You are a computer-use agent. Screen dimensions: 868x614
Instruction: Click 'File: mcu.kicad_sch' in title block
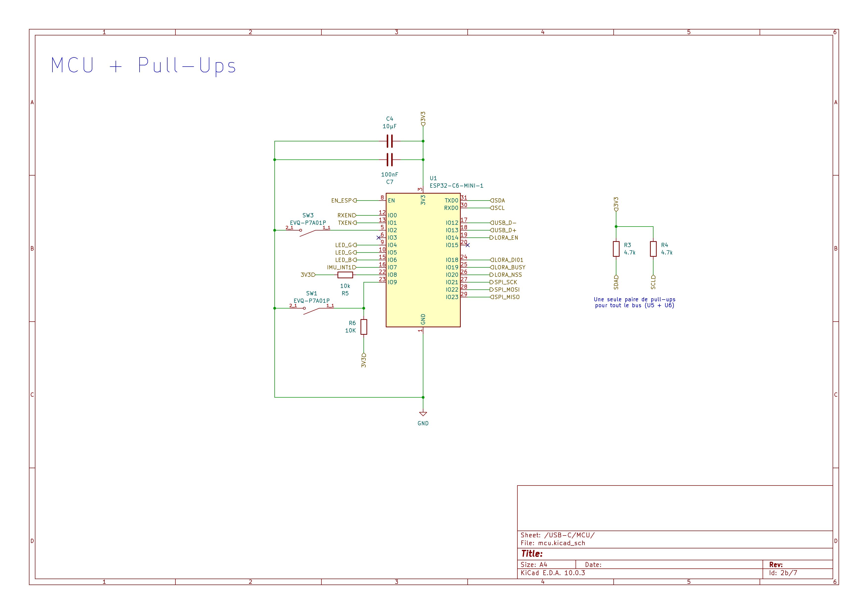pos(553,543)
